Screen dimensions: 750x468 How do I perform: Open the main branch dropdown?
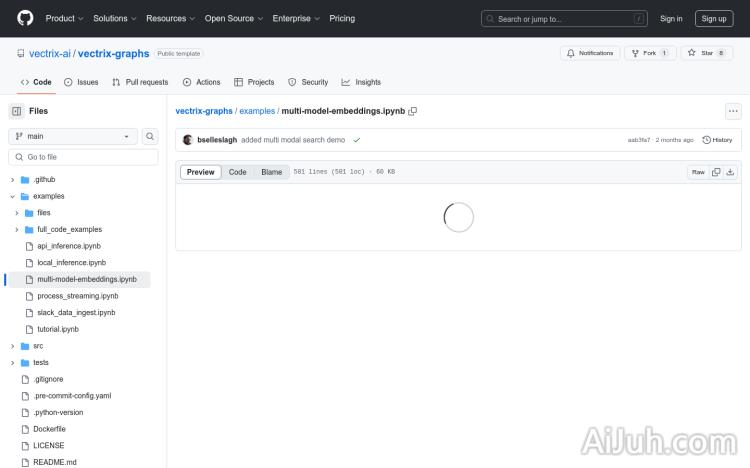click(x=73, y=136)
